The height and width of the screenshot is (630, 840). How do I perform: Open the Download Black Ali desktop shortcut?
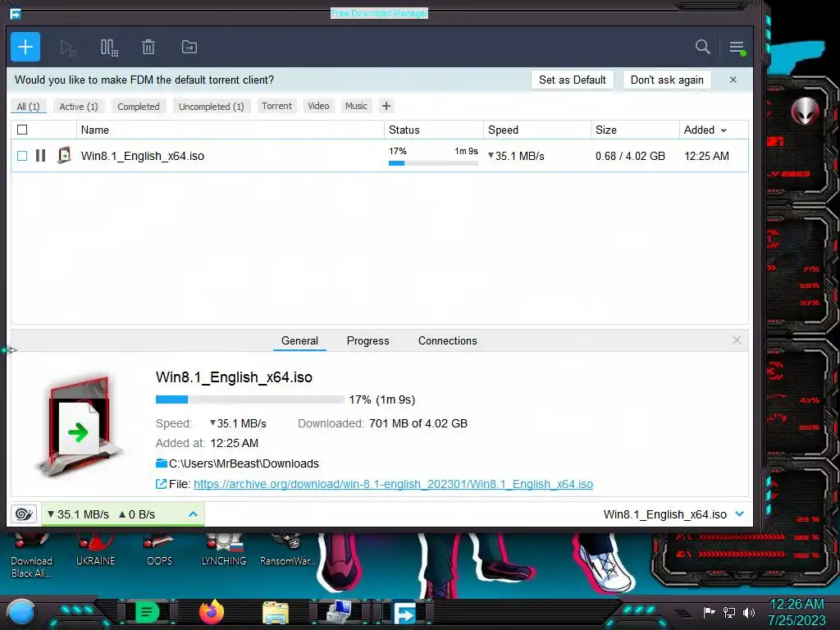pyautogui.click(x=32, y=556)
